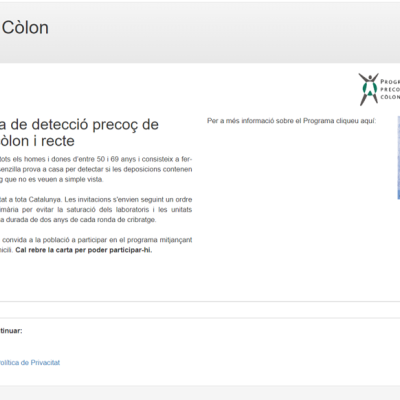Click the gray footer bar

(x=200, y=393)
